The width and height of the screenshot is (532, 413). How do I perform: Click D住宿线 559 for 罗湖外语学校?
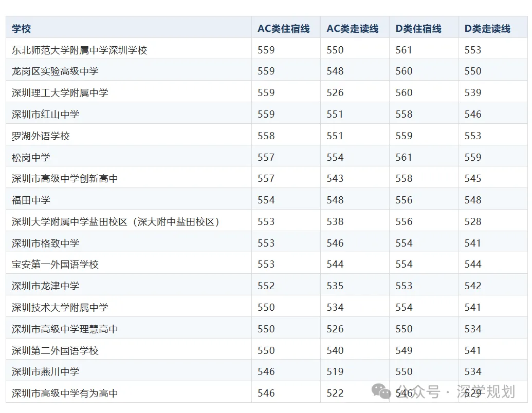click(404, 136)
